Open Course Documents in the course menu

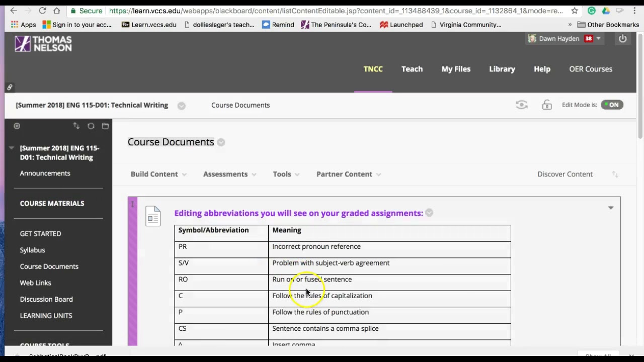pos(49,266)
